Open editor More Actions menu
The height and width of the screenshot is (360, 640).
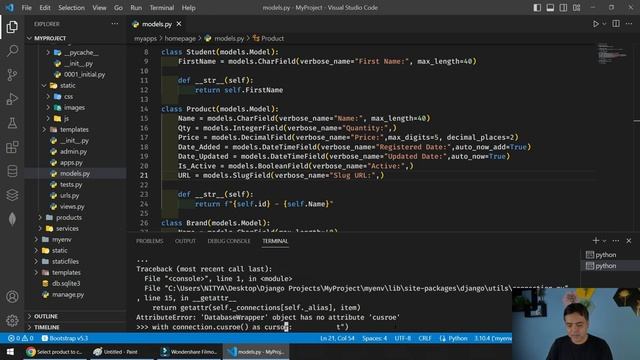629,24
